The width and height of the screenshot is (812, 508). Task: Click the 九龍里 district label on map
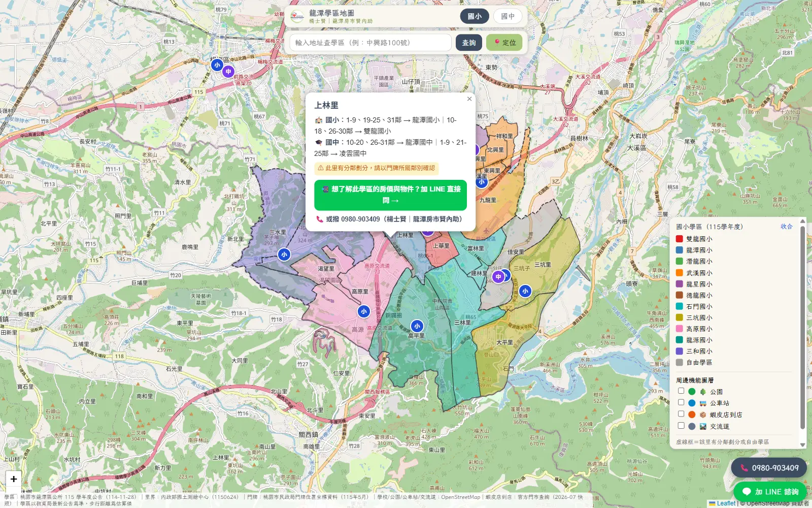coord(488,200)
